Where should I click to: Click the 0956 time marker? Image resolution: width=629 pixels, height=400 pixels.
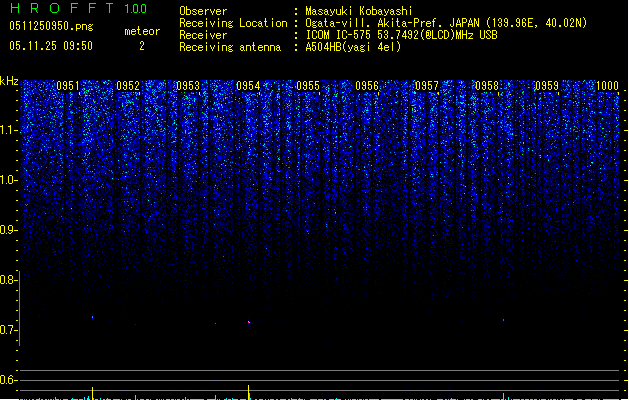[367, 86]
